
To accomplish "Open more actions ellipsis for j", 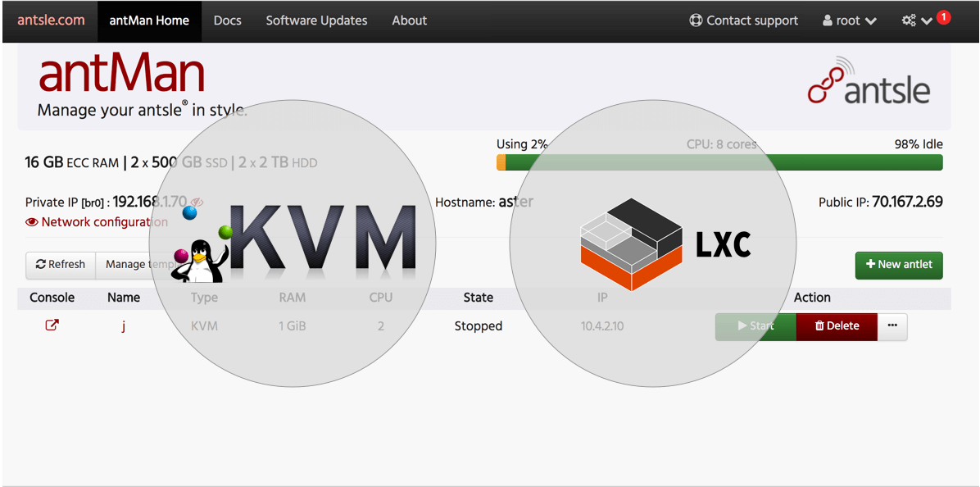I will (892, 326).
